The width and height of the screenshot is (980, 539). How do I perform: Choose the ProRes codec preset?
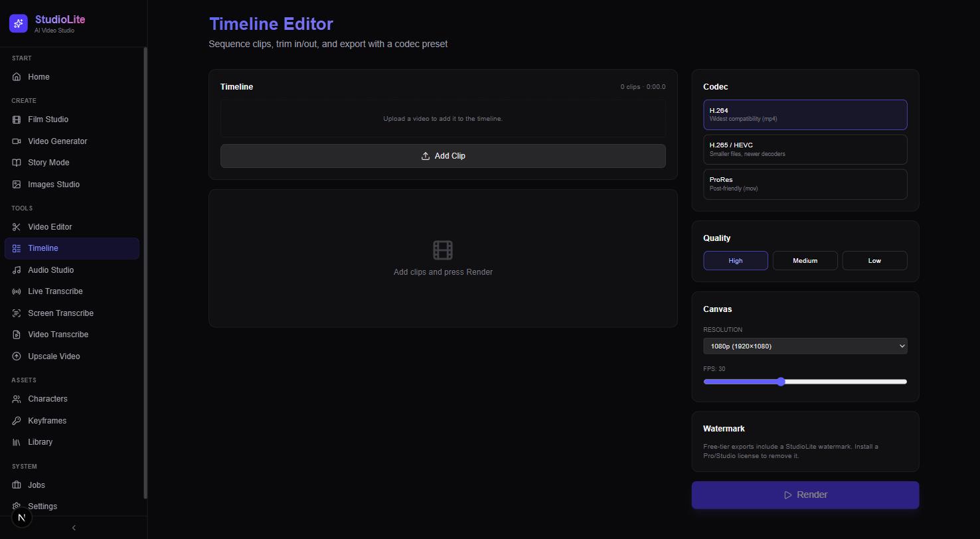805,184
